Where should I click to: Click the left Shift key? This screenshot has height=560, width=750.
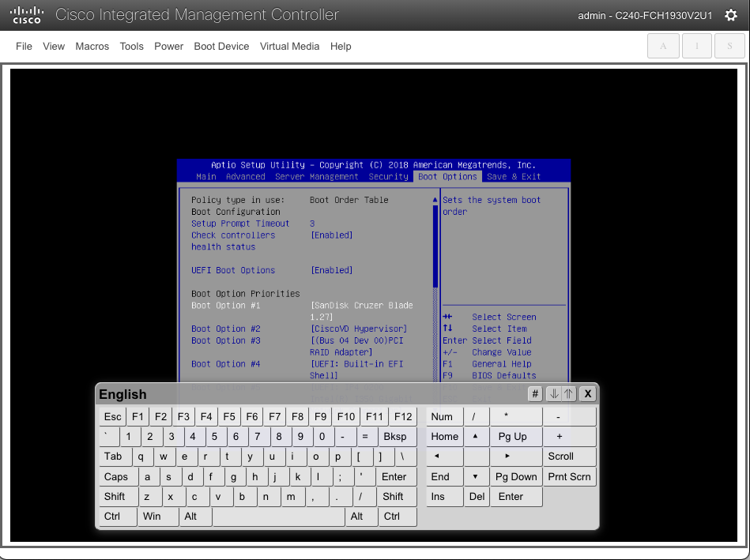[119, 496]
